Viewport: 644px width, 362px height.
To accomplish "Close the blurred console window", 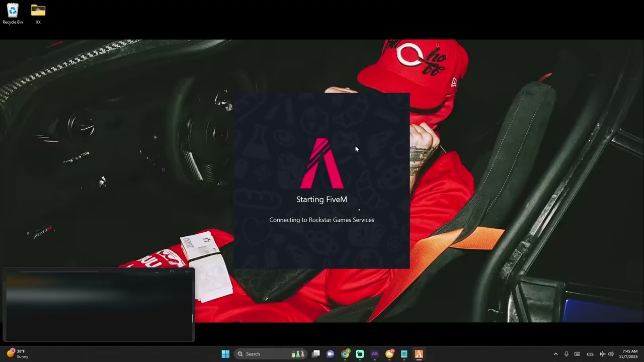I will tap(187, 272).
